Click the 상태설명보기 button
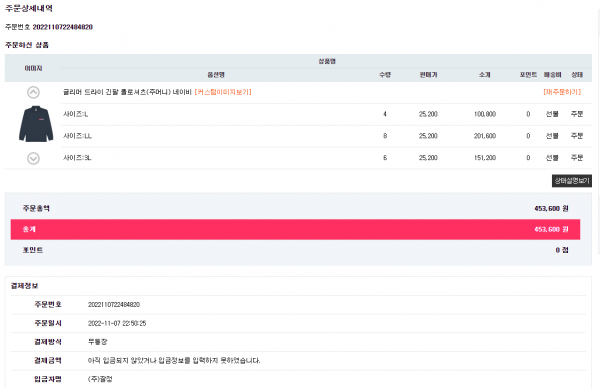 pos(572,181)
